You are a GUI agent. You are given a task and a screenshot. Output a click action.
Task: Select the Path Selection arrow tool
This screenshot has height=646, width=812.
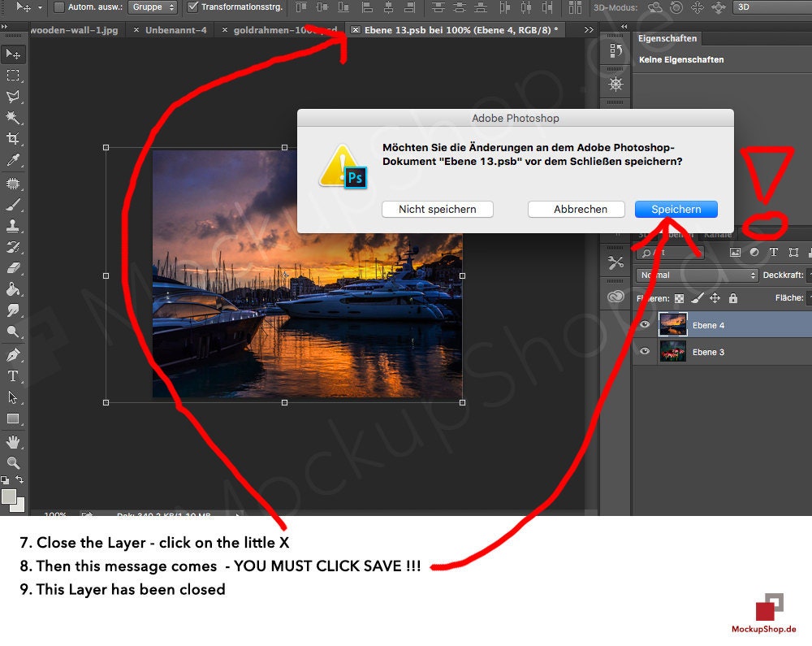[x=13, y=397]
